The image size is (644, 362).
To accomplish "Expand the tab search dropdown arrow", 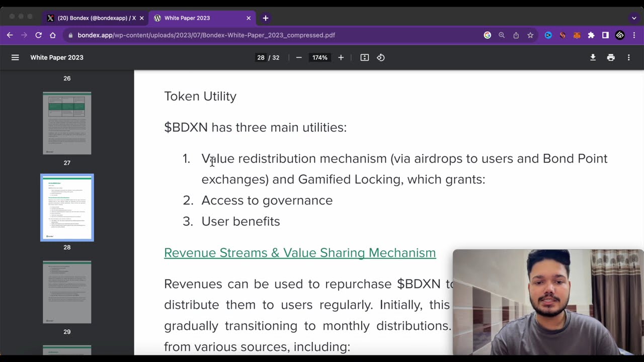I will coord(634,18).
